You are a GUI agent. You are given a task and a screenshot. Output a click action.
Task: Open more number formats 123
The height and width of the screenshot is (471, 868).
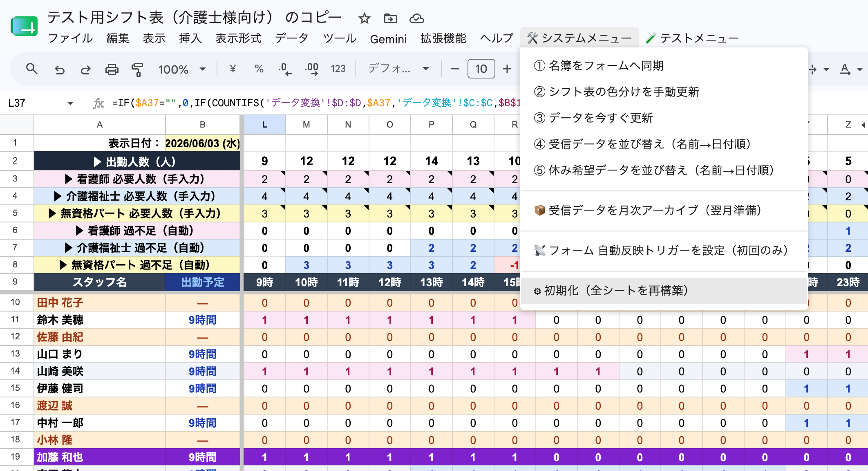338,69
